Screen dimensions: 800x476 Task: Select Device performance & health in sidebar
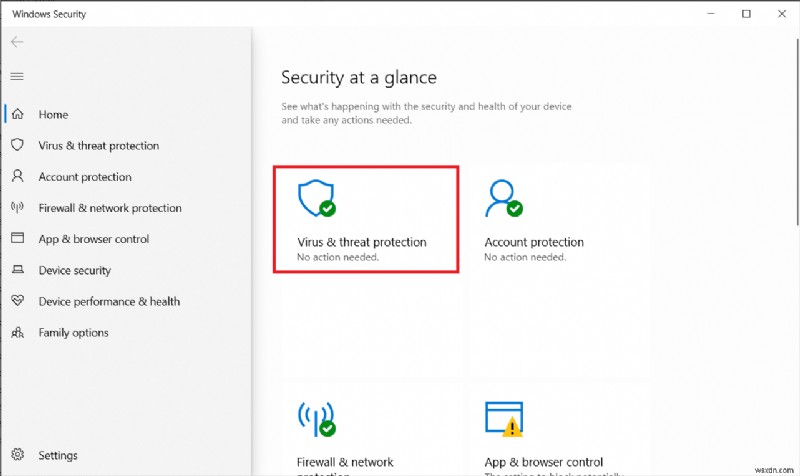[x=109, y=302]
